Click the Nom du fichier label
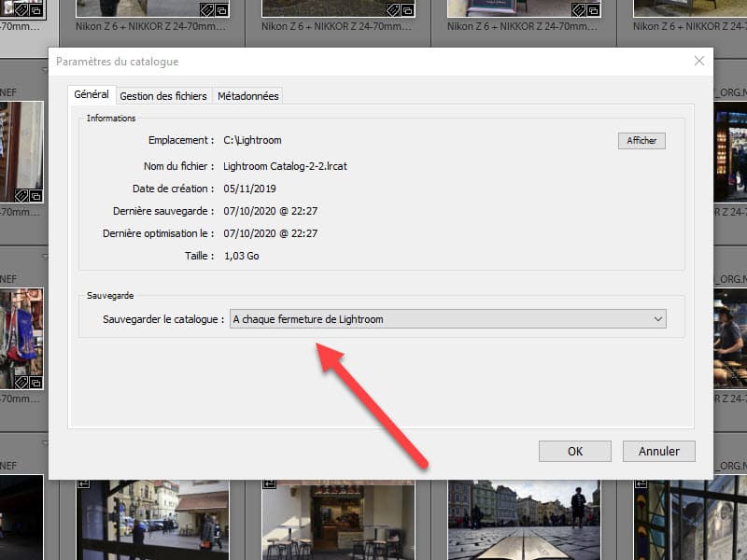The height and width of the screenshot is (560, 747). click(x=178, y=166)
